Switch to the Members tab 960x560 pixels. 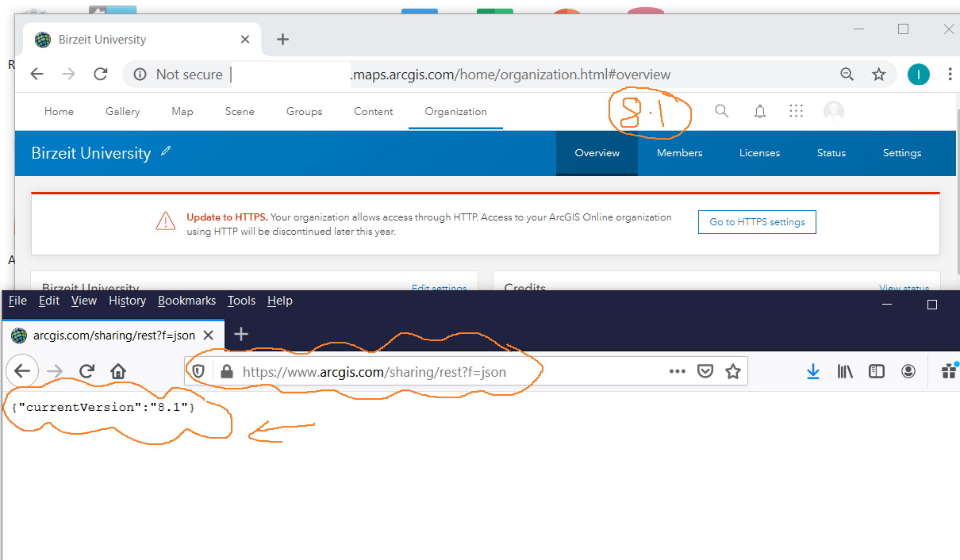[x=679, y=153]
